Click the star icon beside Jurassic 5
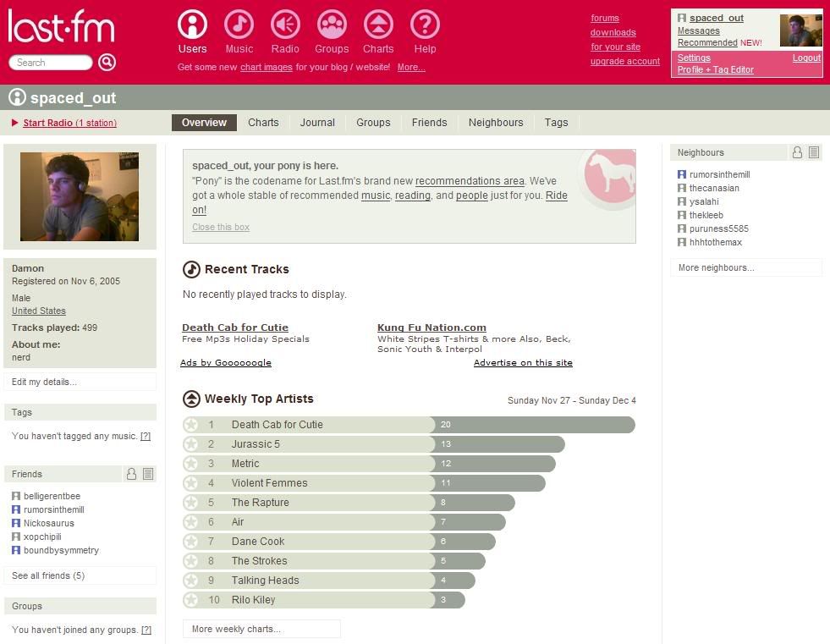Screen dimensions: 830x644 [x=190, y=443]
